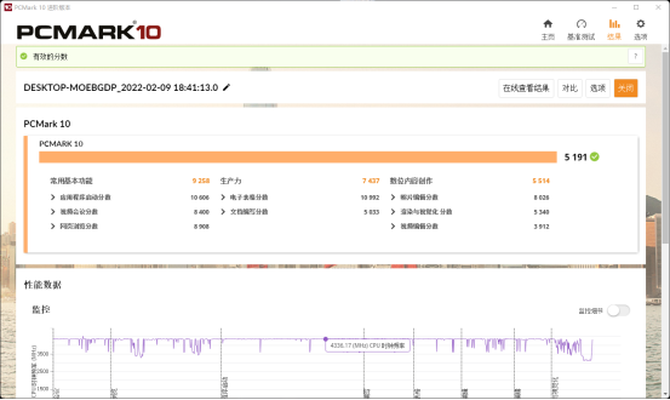Click the 对比 compare button
This screenshot has height=400, width=670.
point(569,88)
